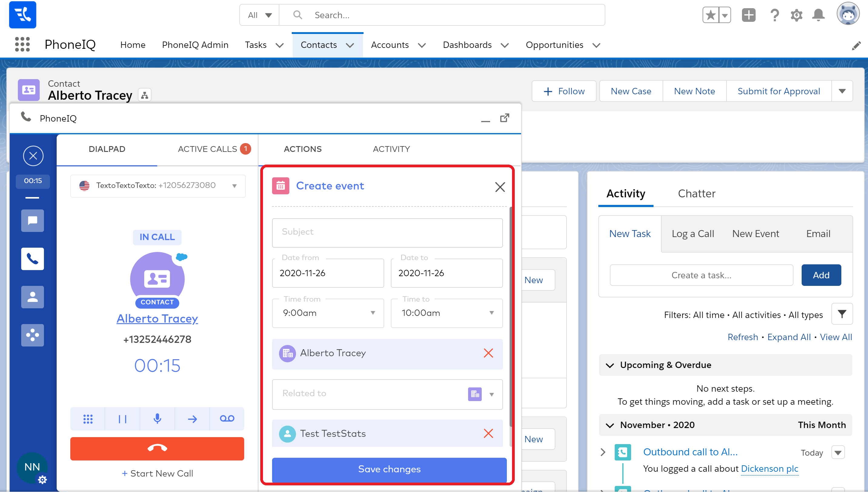Expand the Tasks nav menu chevron
Image resolution: width=868 pixels, height=492 pixels.
tap(280, 45)
